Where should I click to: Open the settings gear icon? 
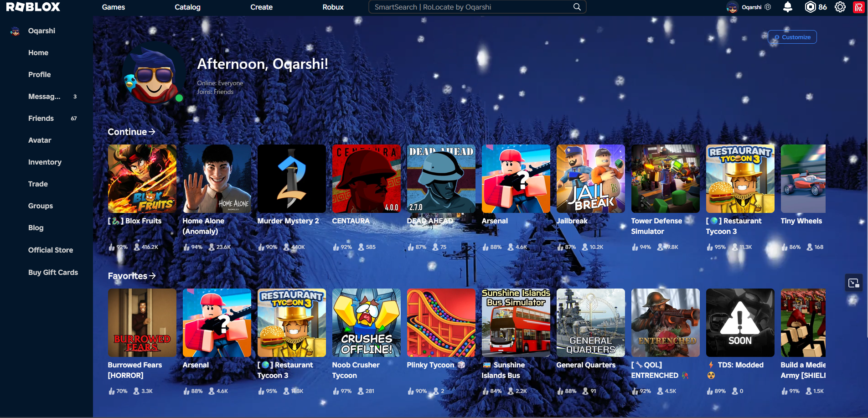pos(840,7)
